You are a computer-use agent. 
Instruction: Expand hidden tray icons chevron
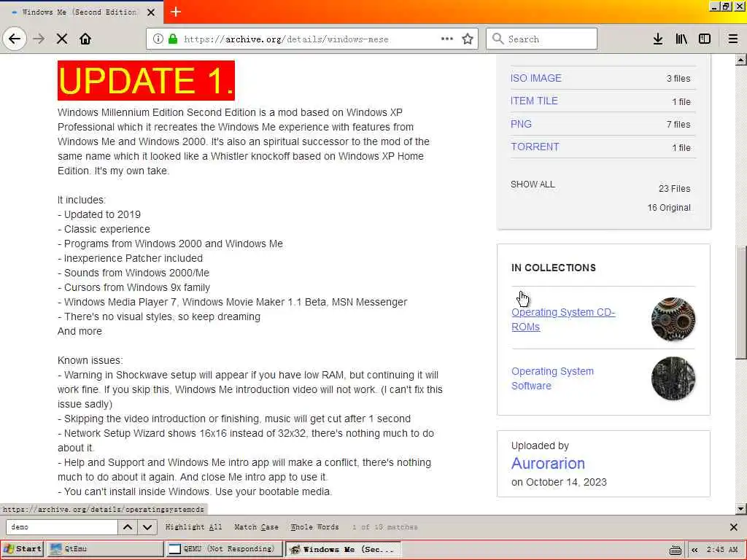click(694, 550)
